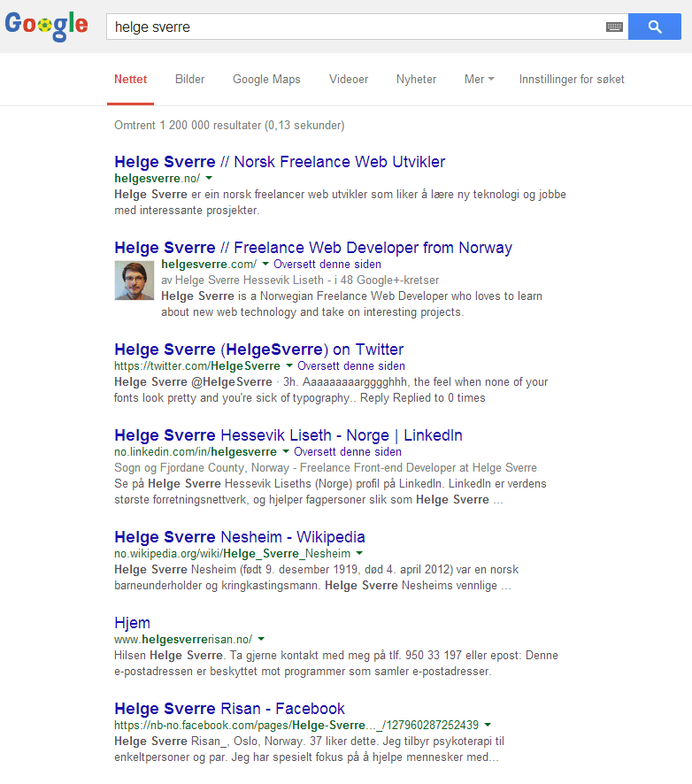Click the Google logo
692x784 pixels.
click(47, 26)
